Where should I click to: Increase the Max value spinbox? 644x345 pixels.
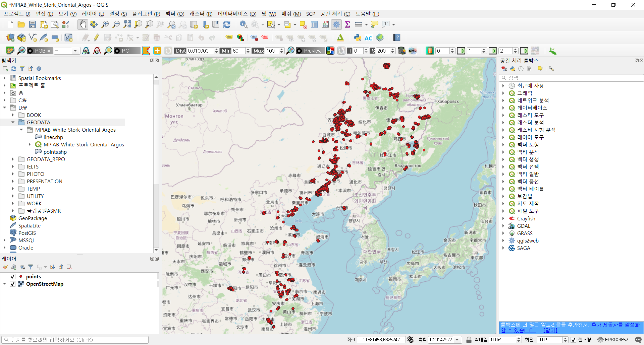tap(281, 49)
